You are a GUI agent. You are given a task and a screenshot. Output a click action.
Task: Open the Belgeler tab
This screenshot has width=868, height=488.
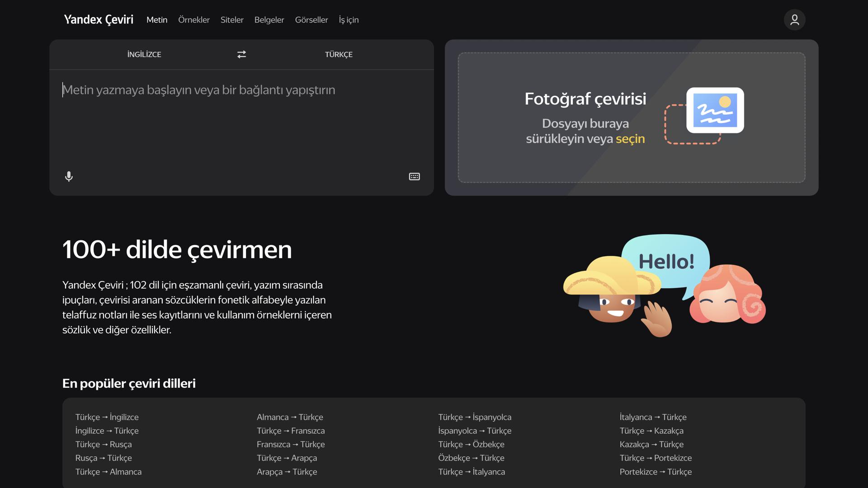point(269,20)
